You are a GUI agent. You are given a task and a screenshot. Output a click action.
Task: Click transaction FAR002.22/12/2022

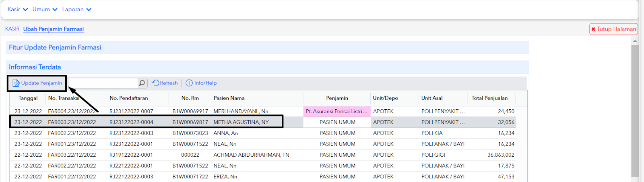coord(72,166)
